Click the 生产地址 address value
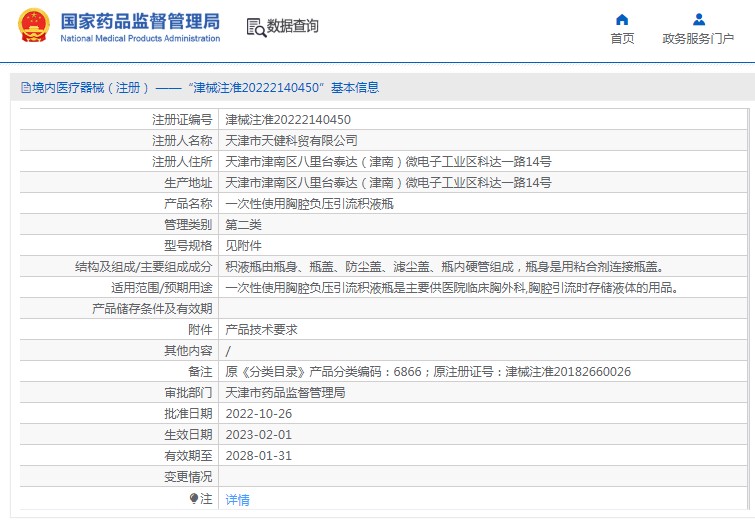 point(388,183)
